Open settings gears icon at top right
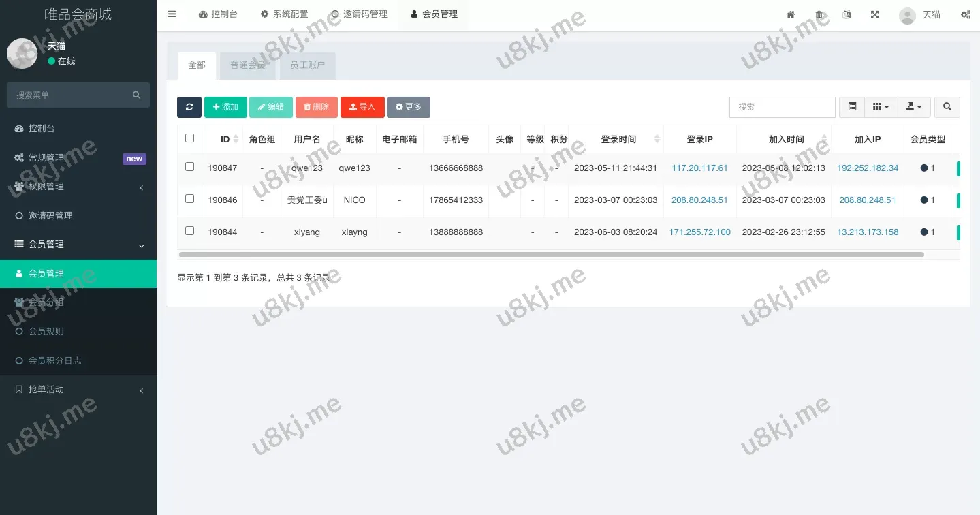Screen dimensions: 980x515 [x=965, y=15]
